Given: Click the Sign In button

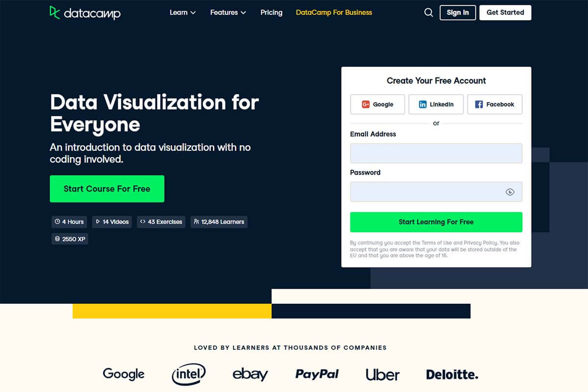Looking at the screenshot, I should point(458,13).
